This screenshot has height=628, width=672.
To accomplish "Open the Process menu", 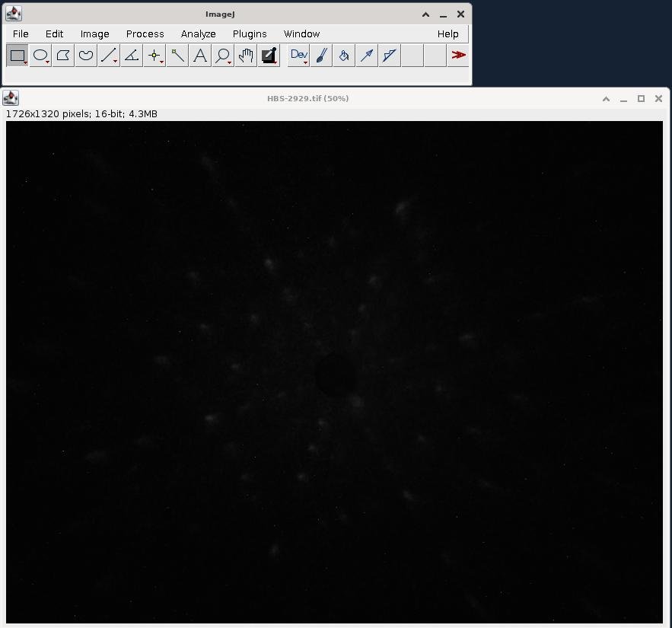I will (145, 34).
